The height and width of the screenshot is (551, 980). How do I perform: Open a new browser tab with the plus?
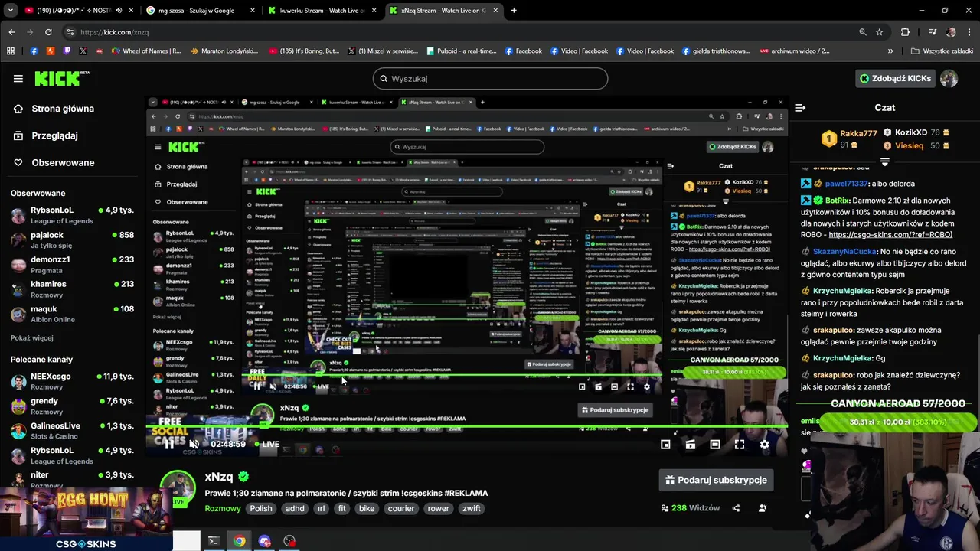[x=514, y=11]
